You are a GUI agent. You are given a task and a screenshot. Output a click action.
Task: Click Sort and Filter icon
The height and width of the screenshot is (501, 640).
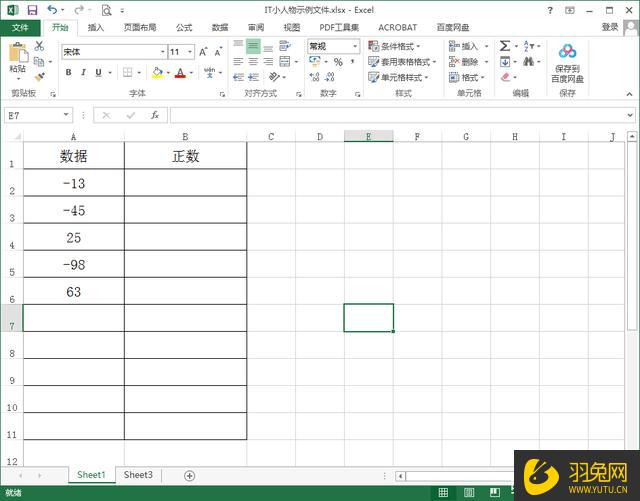pyautogui.click(x=529, y=46)
